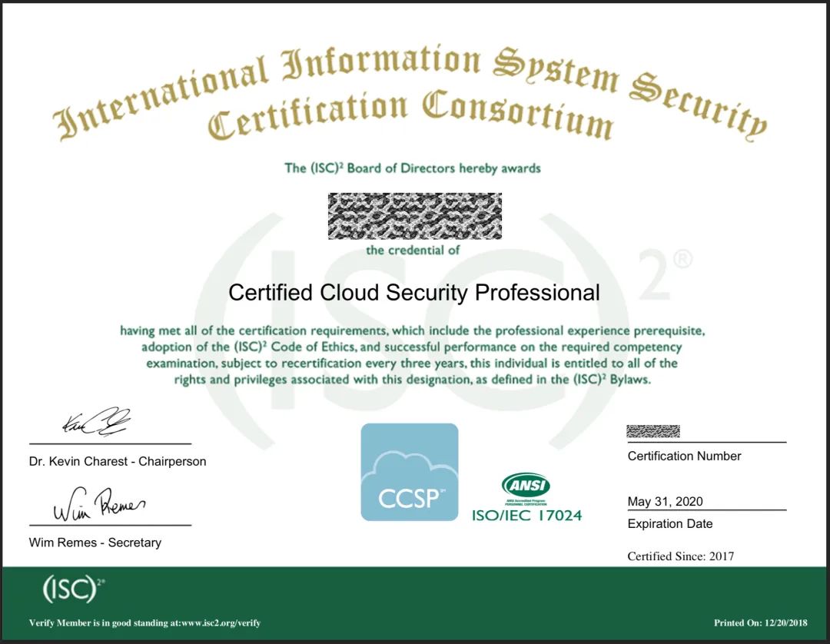
Task: Click 'Wim Remes - Secretary' label
Action: tap(95, 543)
